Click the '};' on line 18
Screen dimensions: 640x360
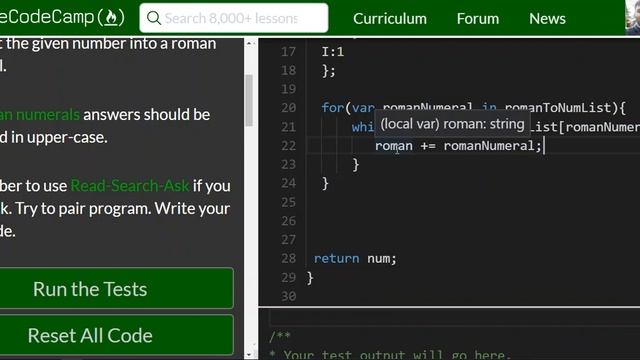point(329,71)
